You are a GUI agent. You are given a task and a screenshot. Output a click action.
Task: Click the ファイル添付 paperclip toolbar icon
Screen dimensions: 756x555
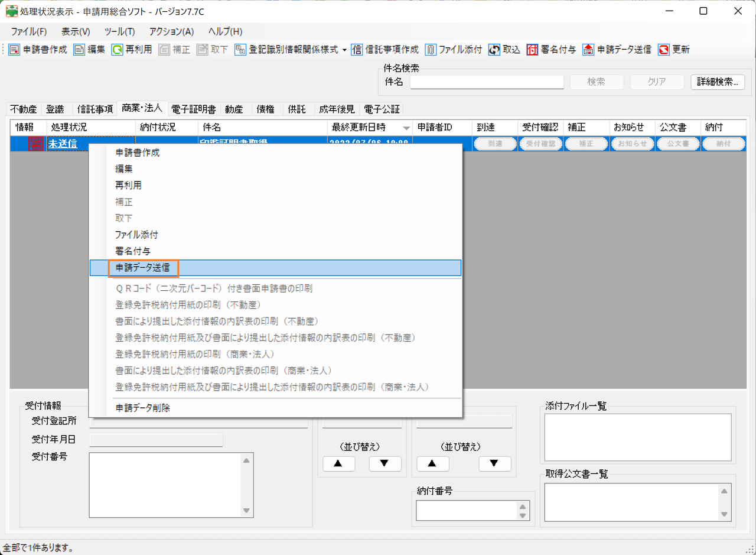[431, 50]
